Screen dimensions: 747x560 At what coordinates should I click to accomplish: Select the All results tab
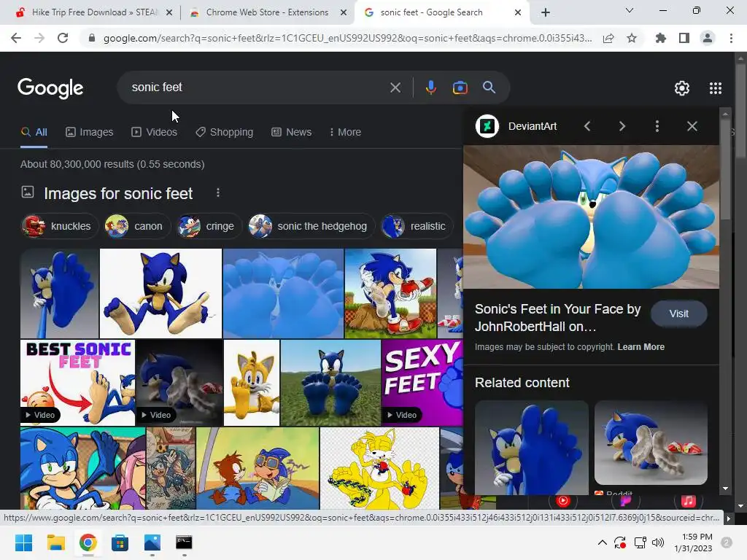point(34,132)
